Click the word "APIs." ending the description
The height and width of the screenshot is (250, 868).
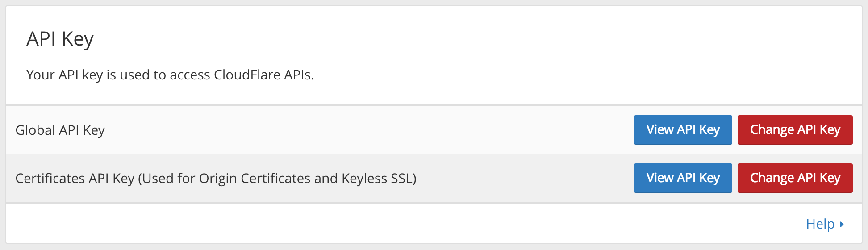tap(299, 75)
